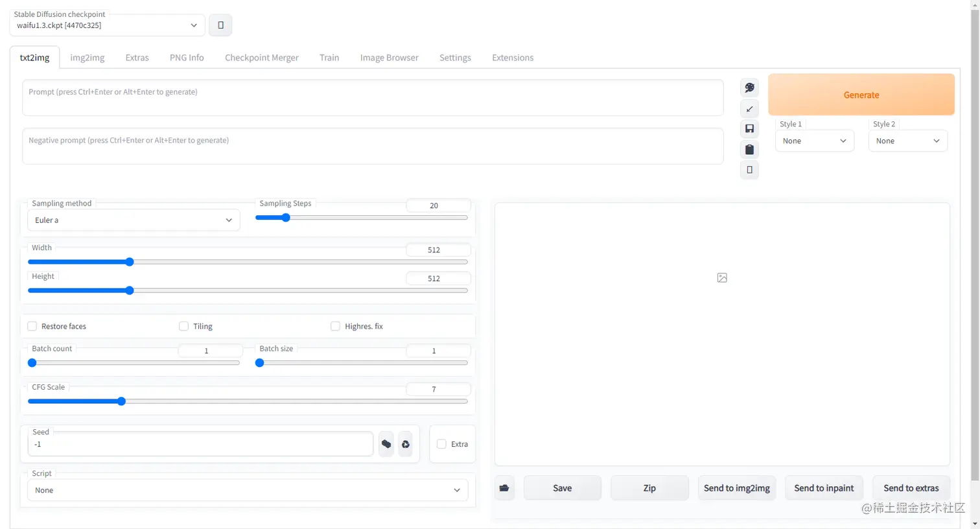Click the Height slider handle

pos(130,290)
